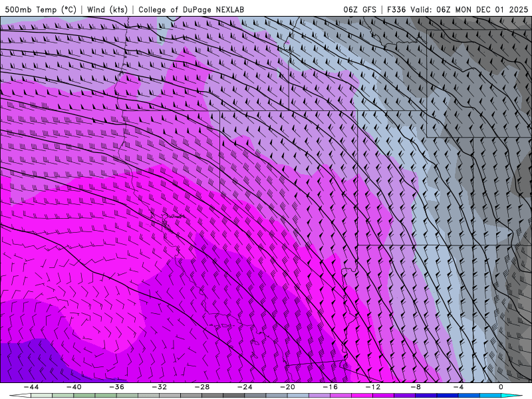Click the -20 colorbar label

pos(287,387)
